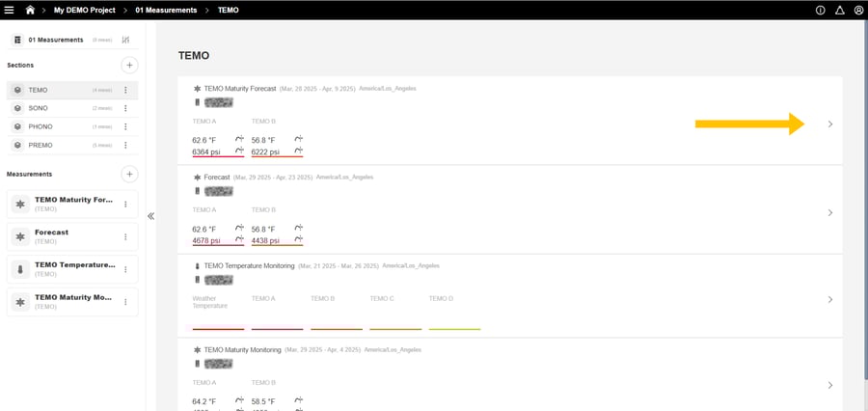Expand the Forecast row chevron
The height and width of the screenshot is (411, 868).
(x=830, y=212)
